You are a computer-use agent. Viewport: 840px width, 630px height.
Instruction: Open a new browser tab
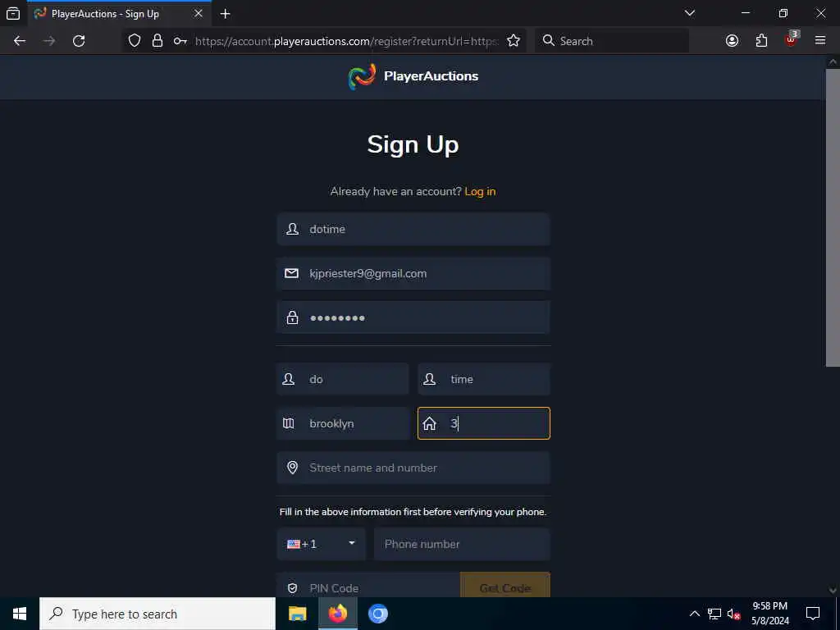pyautogui.click(x=226, y=14)
